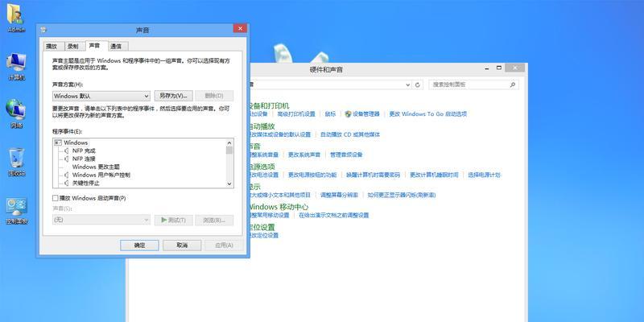Open 唤醒计算机时需要密码 link

tap(373, 175)
